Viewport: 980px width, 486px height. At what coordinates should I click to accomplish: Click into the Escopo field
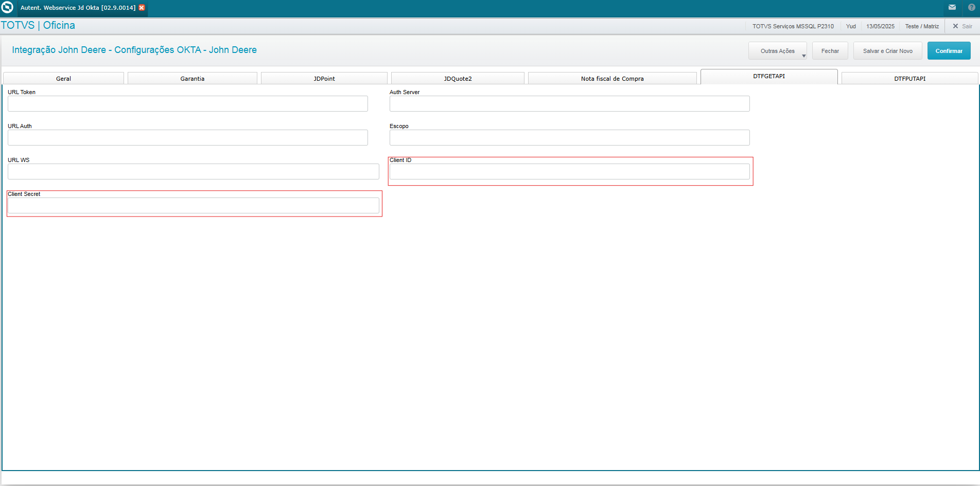(570, 138)
